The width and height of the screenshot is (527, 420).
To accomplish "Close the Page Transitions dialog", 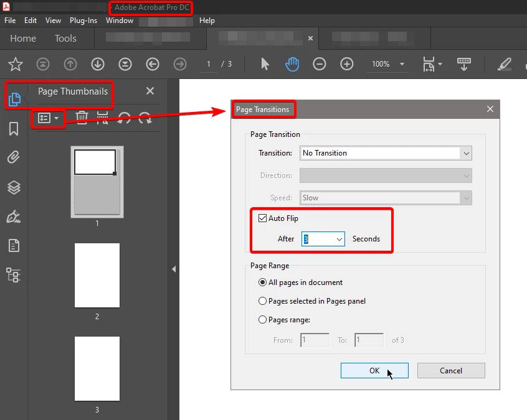I will click(490, 109).
